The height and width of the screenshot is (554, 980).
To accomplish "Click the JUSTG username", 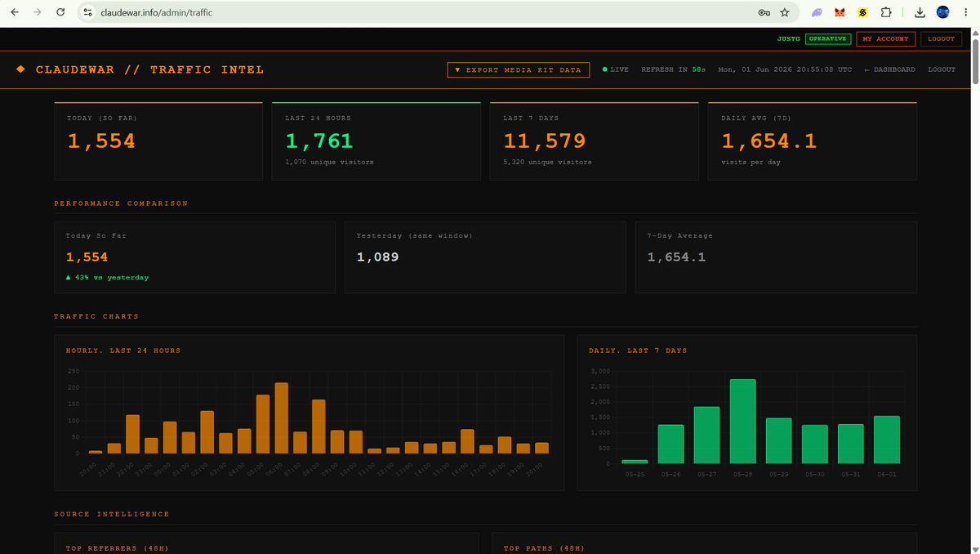I will (788, 38).
